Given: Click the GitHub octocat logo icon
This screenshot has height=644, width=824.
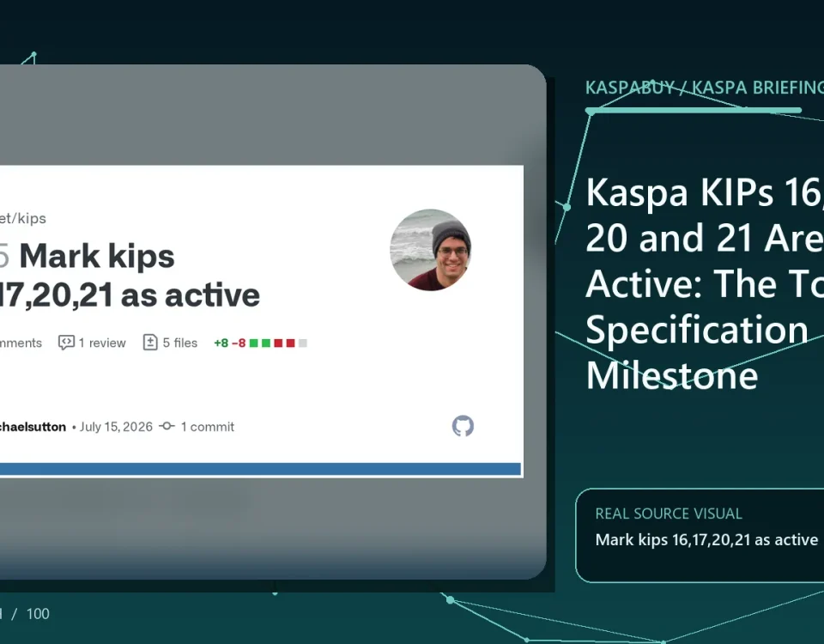Looking at the screenshot, I should 463,426.
